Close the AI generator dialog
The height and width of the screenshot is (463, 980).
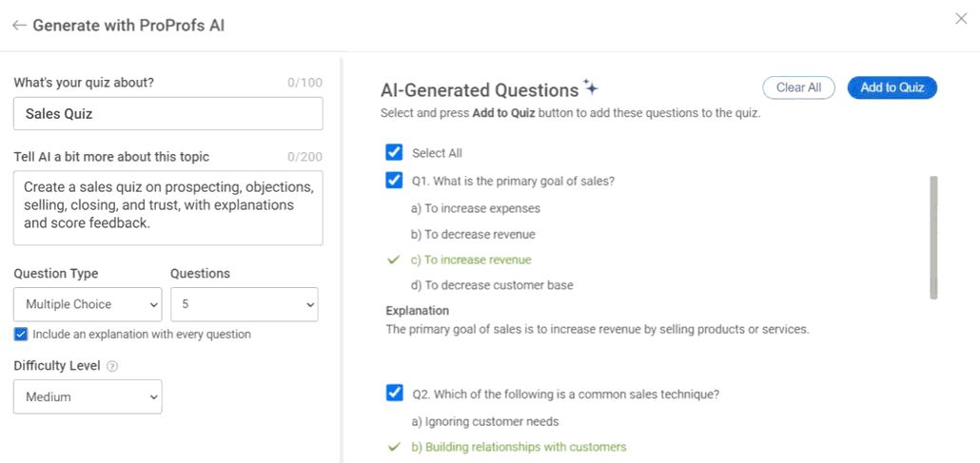(961, 19)
